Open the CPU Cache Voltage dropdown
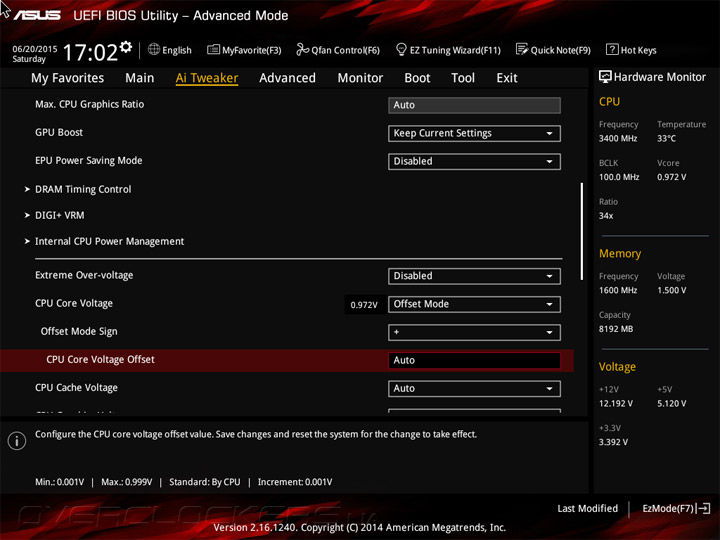Viewport: 720px width, 540px height. [474, 389]
